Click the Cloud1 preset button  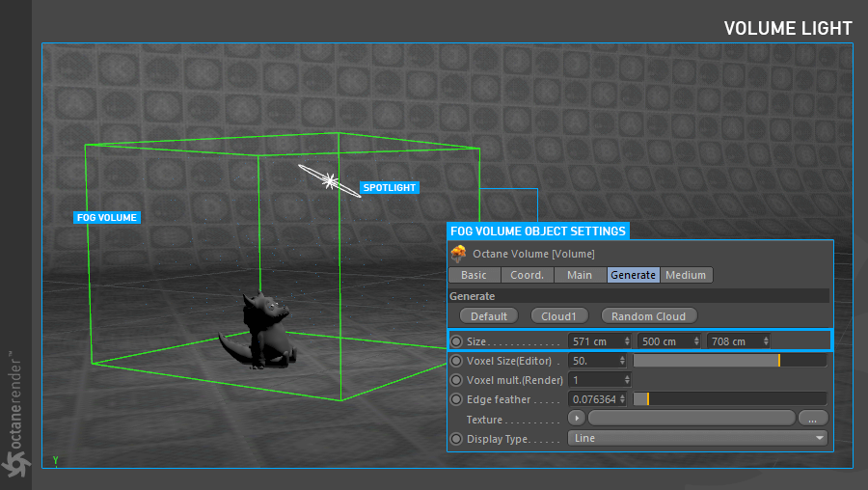[558, 316]
